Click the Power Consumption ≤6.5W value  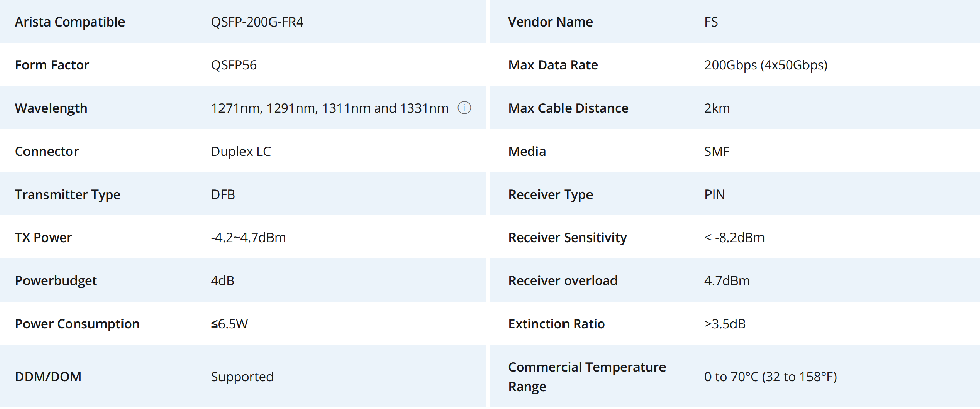(229, 324)
